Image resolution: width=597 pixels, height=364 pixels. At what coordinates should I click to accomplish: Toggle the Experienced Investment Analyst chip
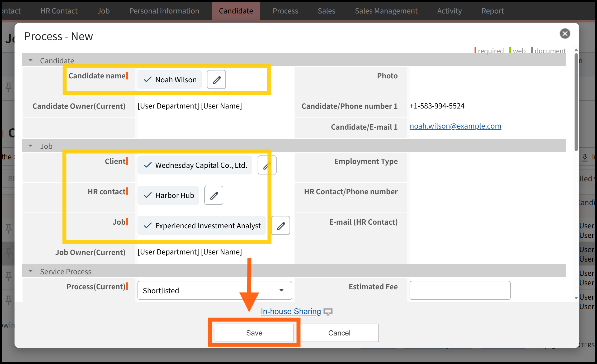click(x=202, y=226)
